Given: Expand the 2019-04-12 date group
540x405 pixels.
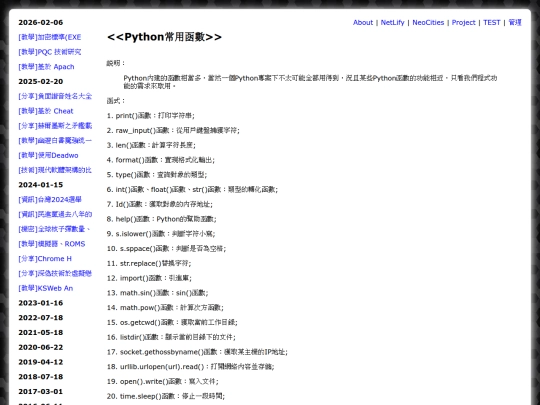Looking at the screenshot, I should (41, 362).
